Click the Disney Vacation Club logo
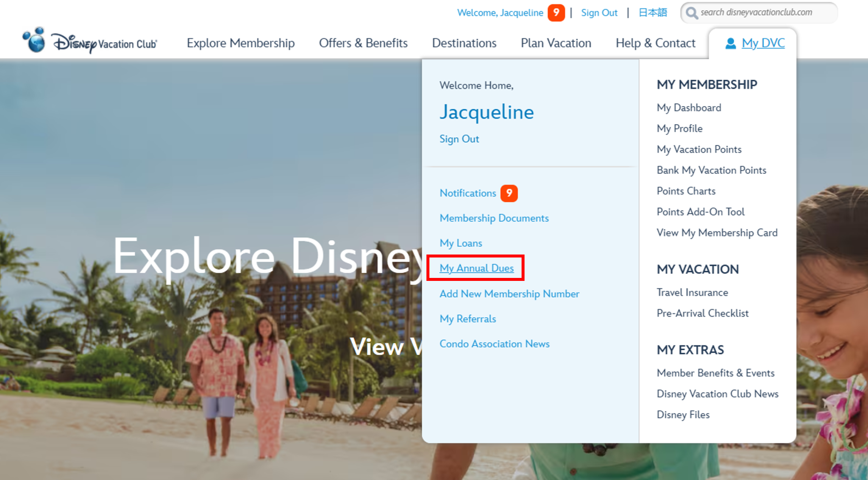The width and height of the screenshot is (868, 480). click(x=89, y=42)
